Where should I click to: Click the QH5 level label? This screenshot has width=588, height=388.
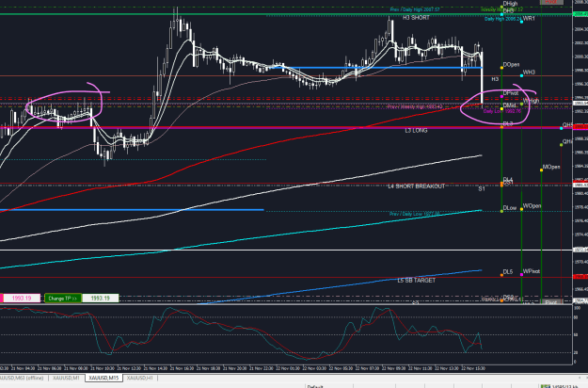point(567,125)
